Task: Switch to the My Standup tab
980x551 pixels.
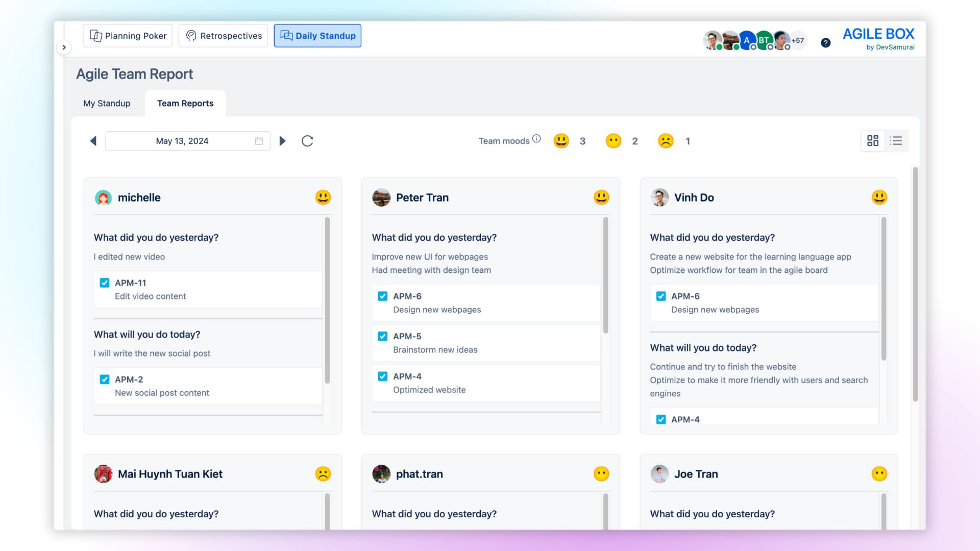Action: pyautogui.click(x=107, y=103)
